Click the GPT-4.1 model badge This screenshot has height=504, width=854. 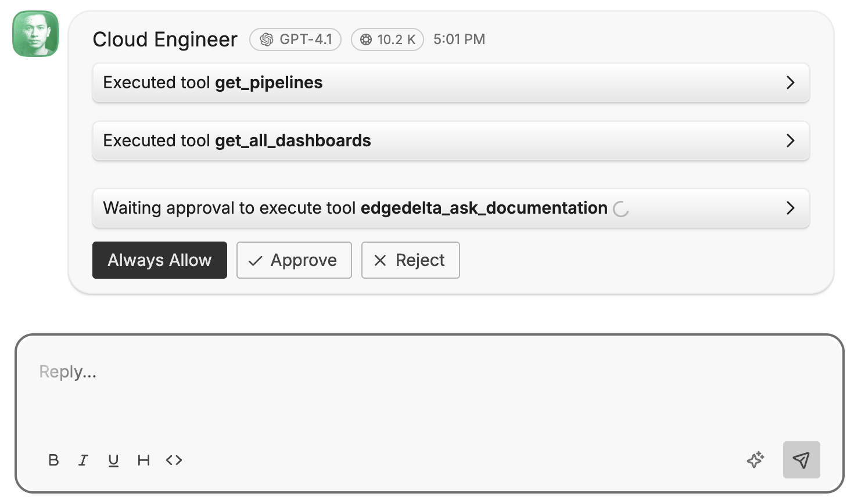pyautogui.click(x=295, y=39)
